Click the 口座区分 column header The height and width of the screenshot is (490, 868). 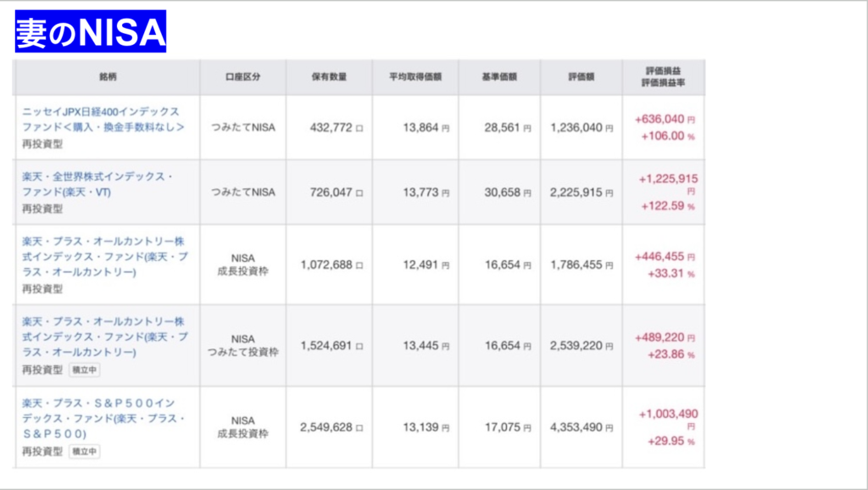[243, 77]
